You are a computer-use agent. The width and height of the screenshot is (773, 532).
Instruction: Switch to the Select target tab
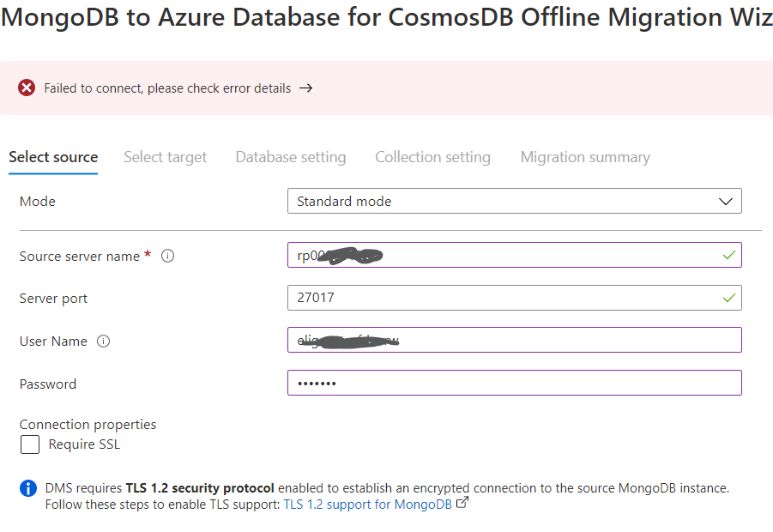click(x=166, y=157)
